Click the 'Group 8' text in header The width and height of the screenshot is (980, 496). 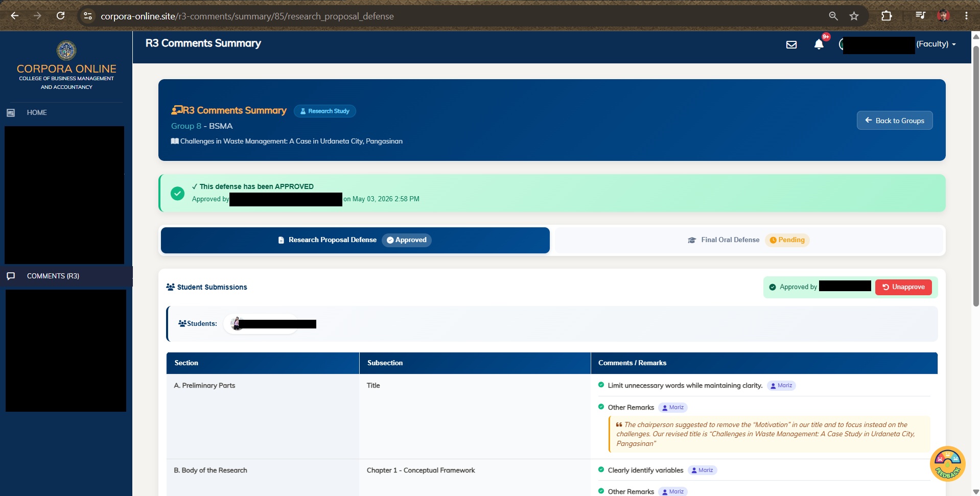click(186, 126)
